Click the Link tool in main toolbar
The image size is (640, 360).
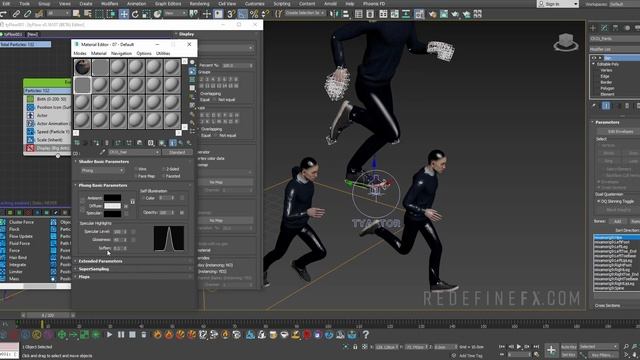(16, 14)
